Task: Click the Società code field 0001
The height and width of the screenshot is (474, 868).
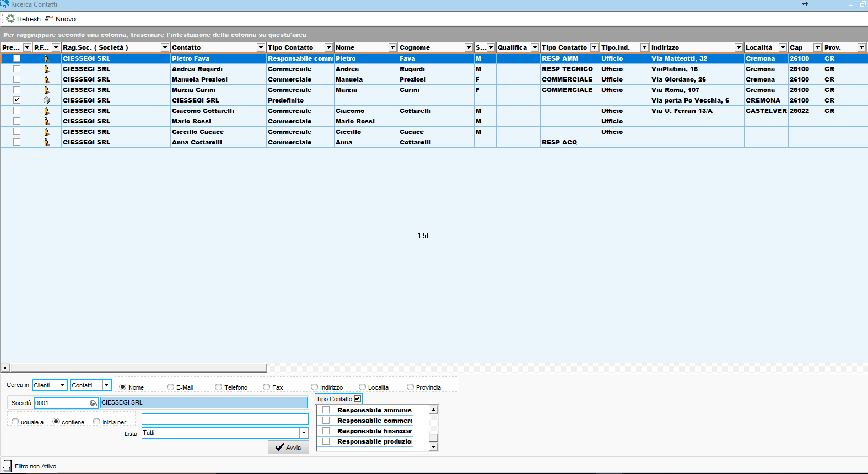Action: tap(61, 403)
